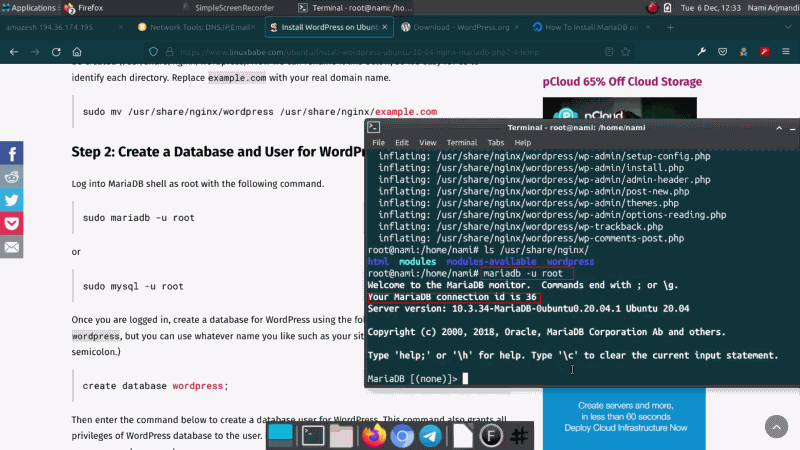Click the MariaDB [(none)]> terminal prompt
This screenshot has height=450, width=800.
coord(412,379)
